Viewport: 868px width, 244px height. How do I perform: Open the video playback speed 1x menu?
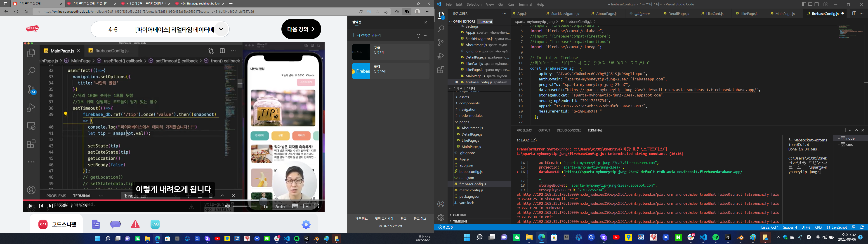click(x=266, y=206)
